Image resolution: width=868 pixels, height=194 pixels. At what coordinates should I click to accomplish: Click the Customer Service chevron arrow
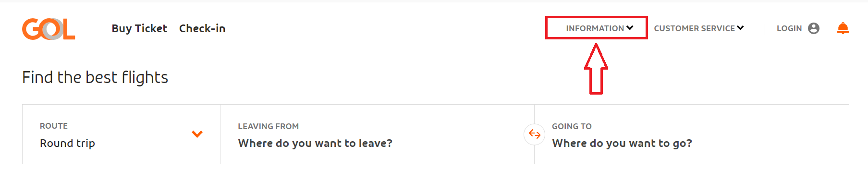pos(740,28)
